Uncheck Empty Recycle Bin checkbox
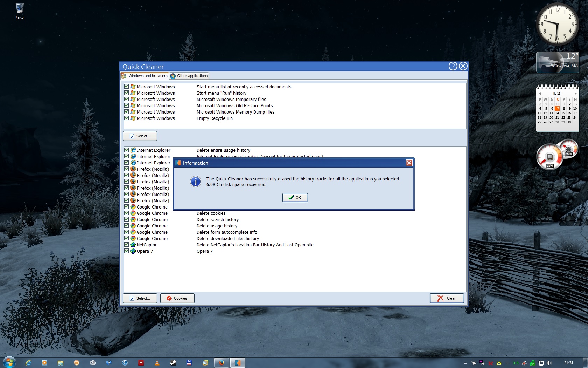This screenshot has width=588, height=368. pos(127,118)
